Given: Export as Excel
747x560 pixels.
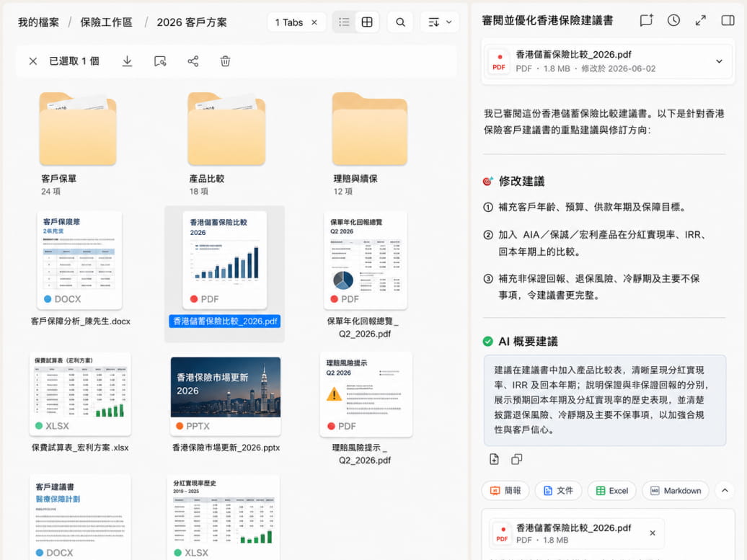Looking at the screenshot, I should (x=611, y=491).
